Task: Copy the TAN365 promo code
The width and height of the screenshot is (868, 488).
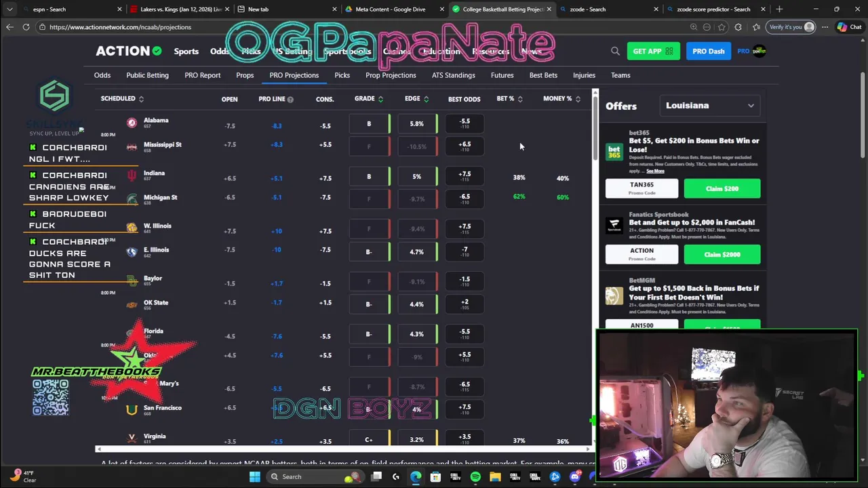Action: (642, 188)
